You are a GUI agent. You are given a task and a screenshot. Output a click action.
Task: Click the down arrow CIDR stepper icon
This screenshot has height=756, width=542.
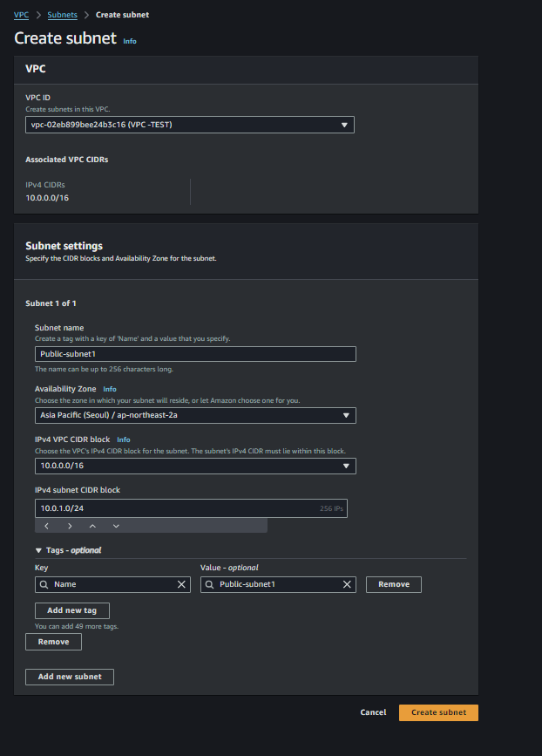(116, 526)
